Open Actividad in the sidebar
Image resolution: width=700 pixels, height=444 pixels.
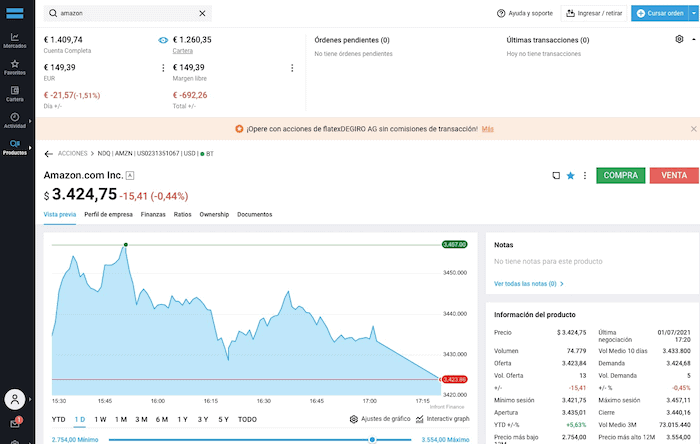click(15, 120)
